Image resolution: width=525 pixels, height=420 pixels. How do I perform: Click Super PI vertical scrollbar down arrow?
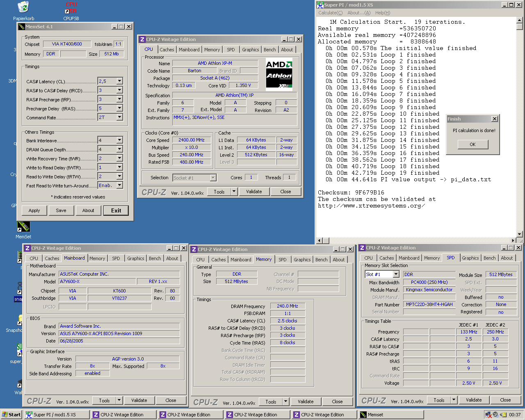pyautogui.click(x=520, y=234)
